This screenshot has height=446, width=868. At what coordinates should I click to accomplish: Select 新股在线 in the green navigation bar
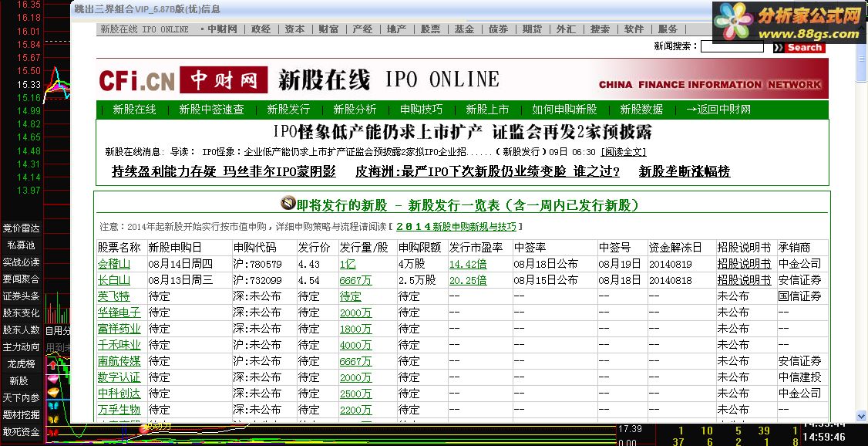[135, 110]
